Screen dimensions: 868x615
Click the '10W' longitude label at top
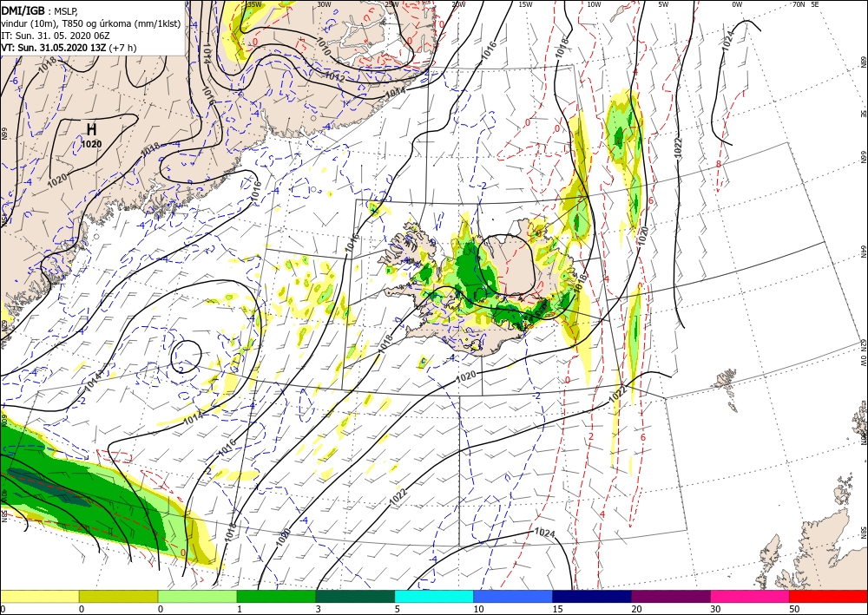pyautogui.click(x=594, y=4)
